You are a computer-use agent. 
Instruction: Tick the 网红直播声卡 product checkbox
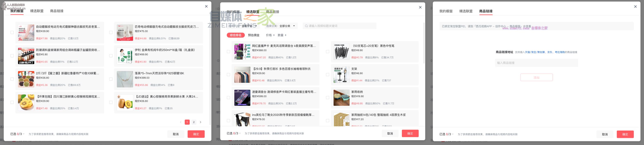[x=228, y=52]
